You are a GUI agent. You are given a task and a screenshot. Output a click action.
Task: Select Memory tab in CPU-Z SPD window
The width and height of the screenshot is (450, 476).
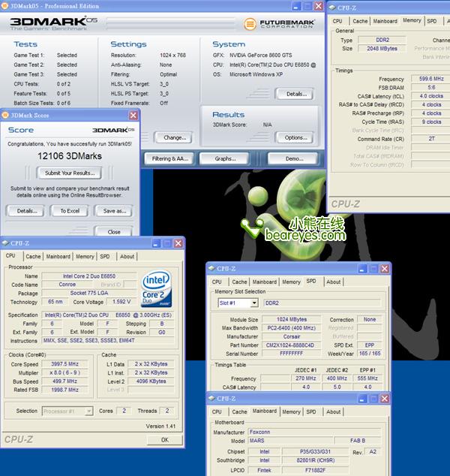click(x=291, y=282)
